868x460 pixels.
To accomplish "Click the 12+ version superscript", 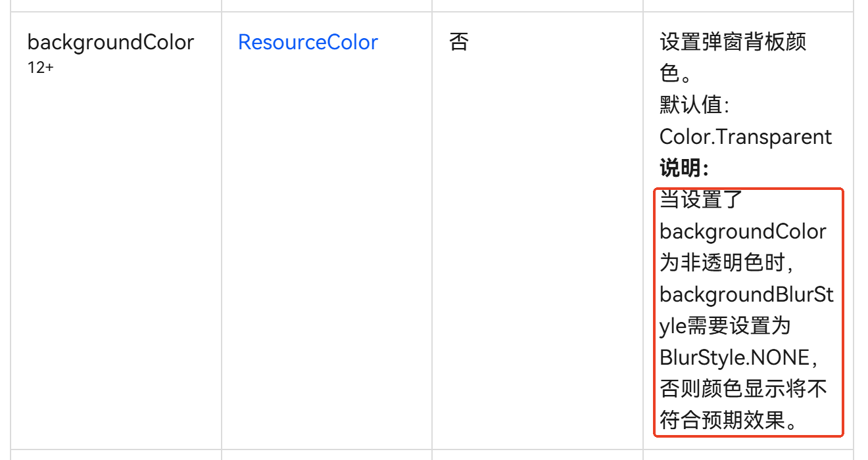I will [40, 67].
